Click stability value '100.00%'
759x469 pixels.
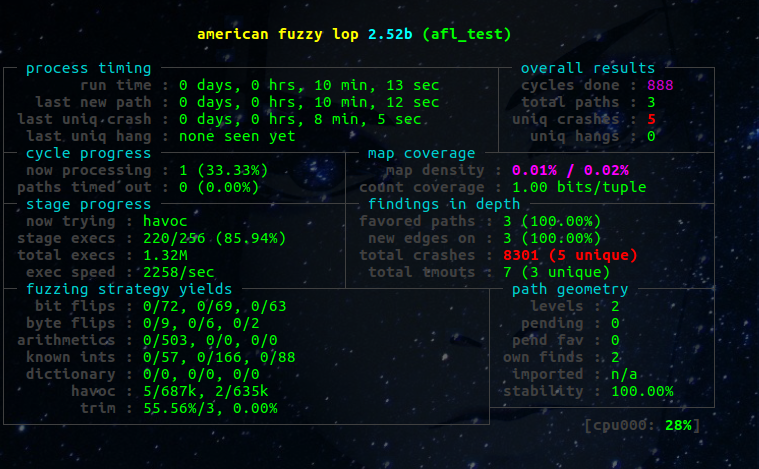point(642,391)
